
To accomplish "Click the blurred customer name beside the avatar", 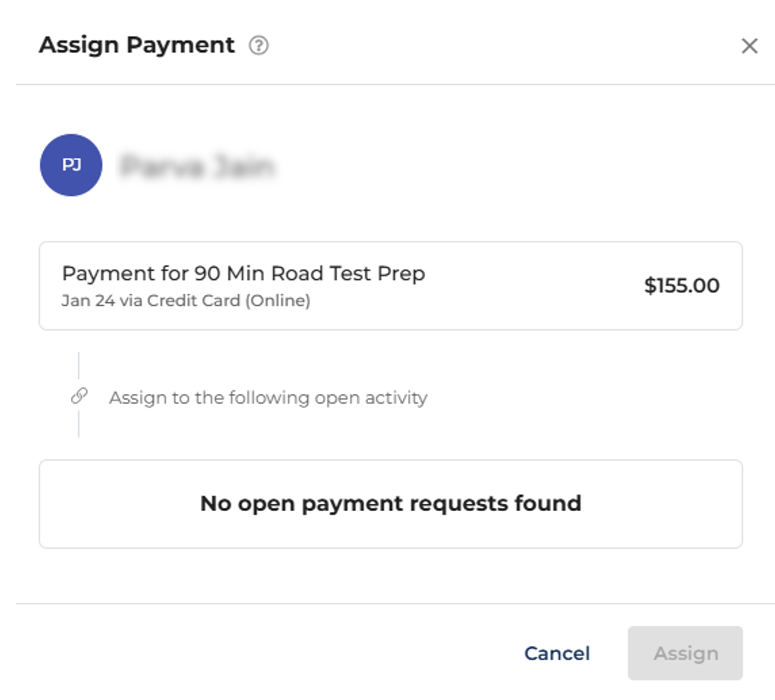I will click(198, 166).
